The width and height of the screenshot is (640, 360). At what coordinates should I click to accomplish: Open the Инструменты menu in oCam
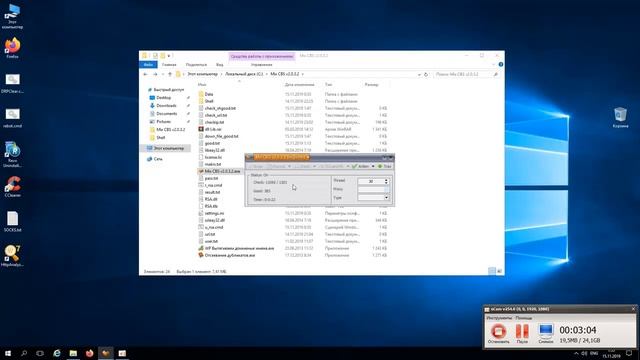[499, 318]
